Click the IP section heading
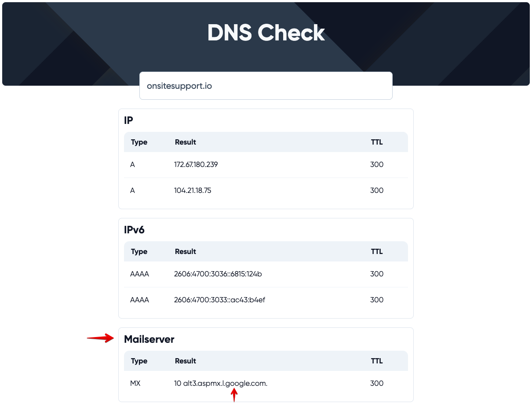The image size is (532, 410). click(128, 120)
